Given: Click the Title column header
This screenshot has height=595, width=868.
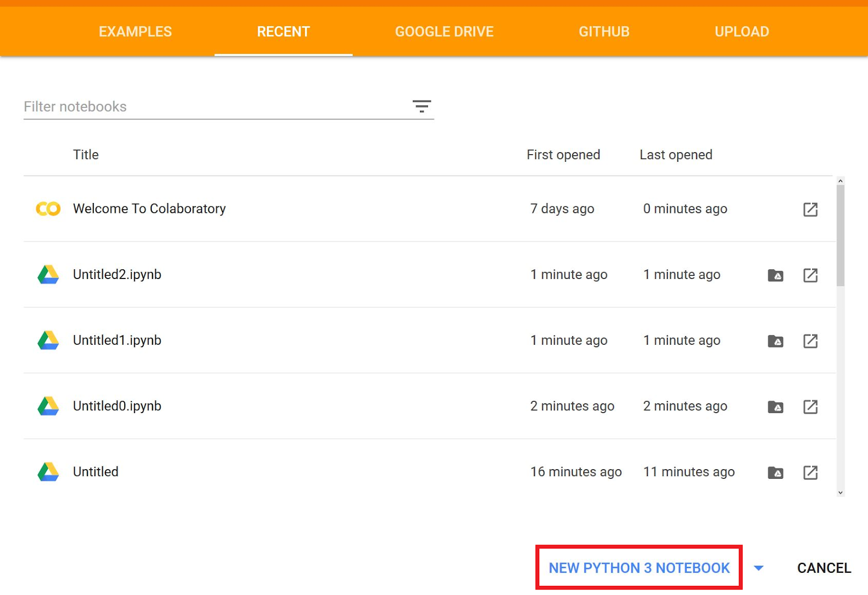Looking at the screenshot, I should tap(86, 155).
